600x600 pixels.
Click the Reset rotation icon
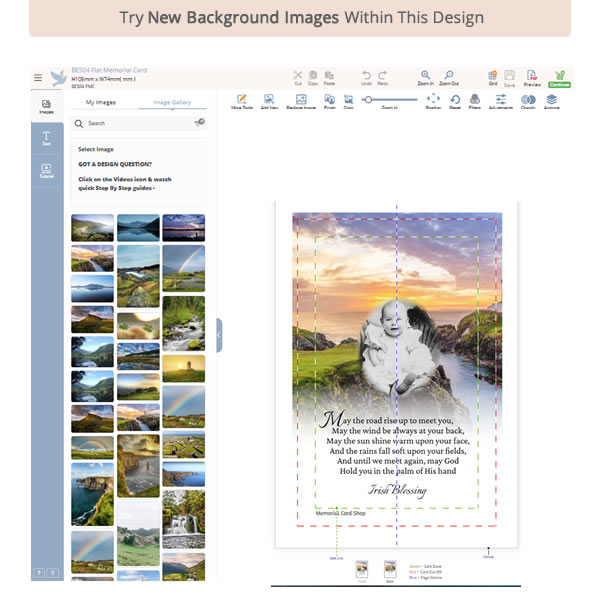(455, 101)
